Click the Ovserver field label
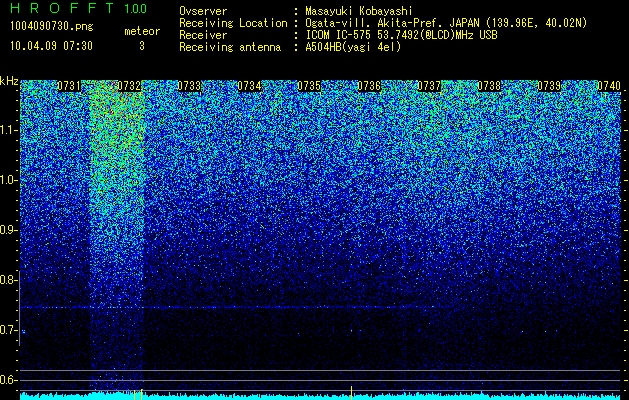This screenshot has height=400, width=629. 203,11
